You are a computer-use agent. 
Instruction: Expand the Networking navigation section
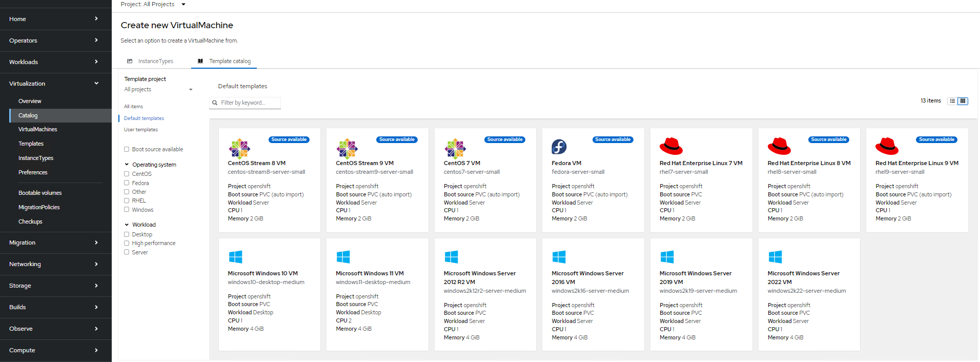coord(56,264)
